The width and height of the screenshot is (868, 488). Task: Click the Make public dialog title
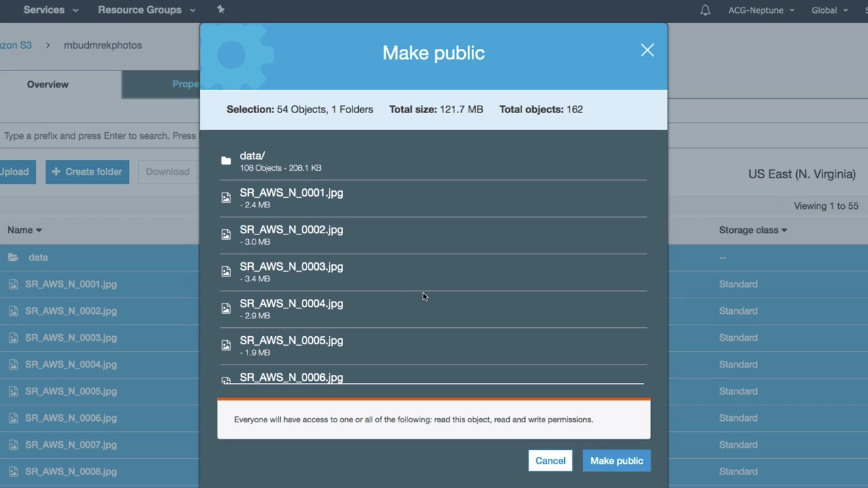[433, 53]
